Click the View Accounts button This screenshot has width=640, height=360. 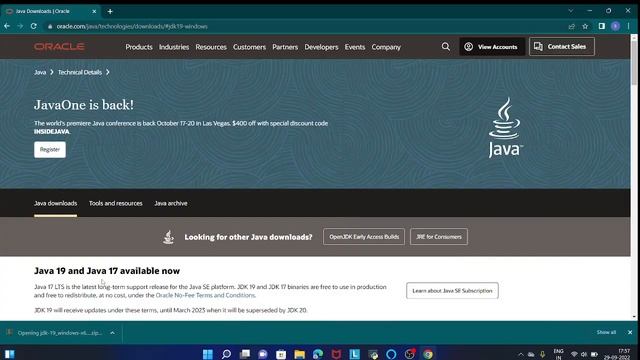click(492, 47)
